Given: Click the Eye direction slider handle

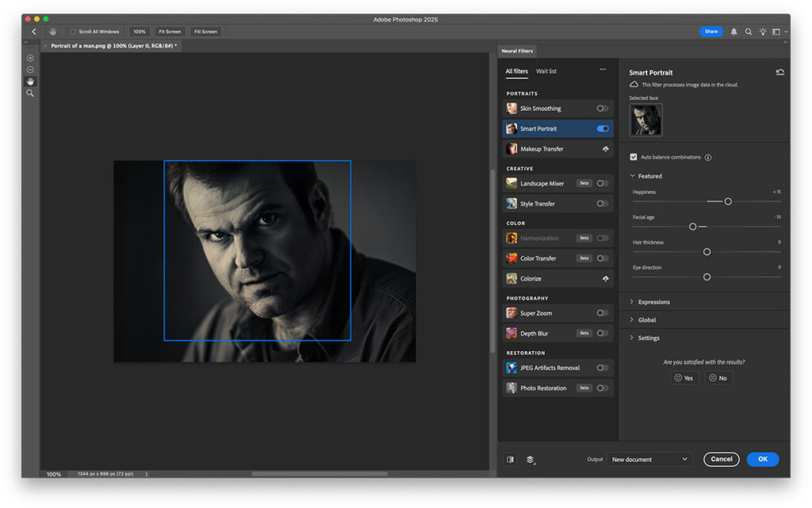Looking at the screenshot, I should 707,277.
